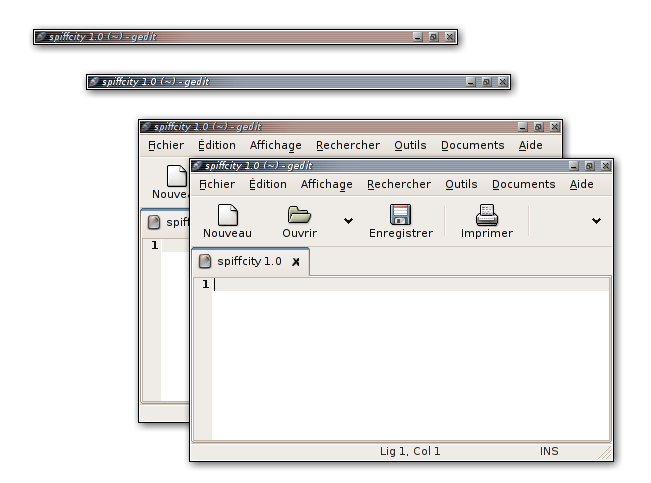Open the Documents menu in front window
The height and width of the screenshot is (483, 651).
click(x=524, y=184)
